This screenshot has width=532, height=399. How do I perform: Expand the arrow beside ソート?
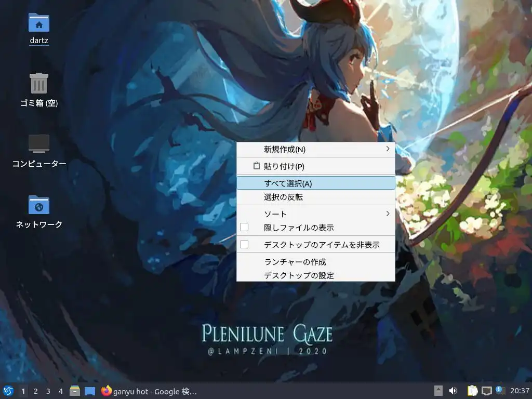[x=388, y=214]
